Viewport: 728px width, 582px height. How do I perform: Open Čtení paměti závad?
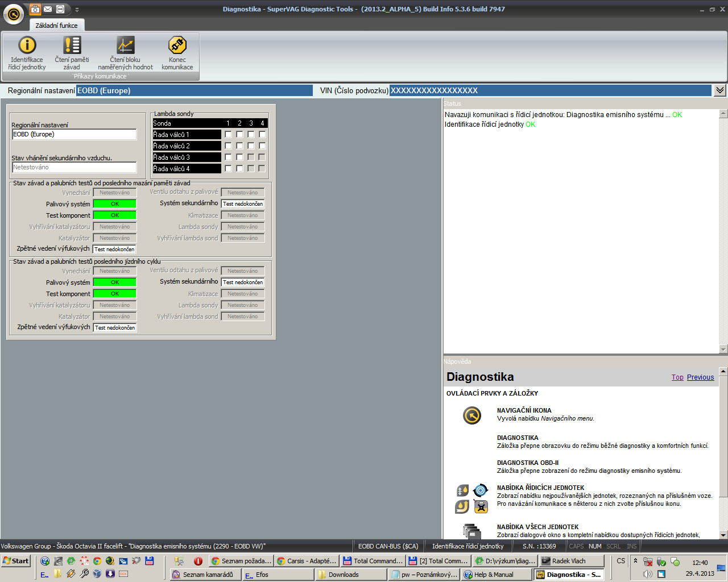click(72, 53)
